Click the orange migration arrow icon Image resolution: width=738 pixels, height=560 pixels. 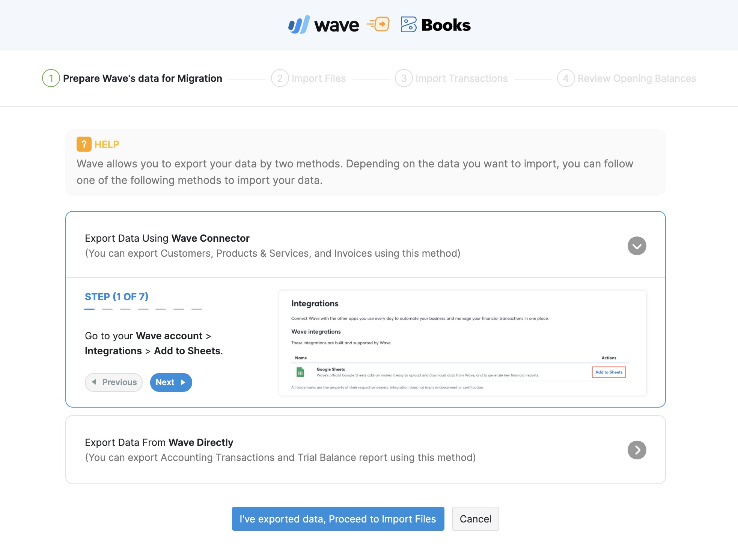(x=378, y=24)
